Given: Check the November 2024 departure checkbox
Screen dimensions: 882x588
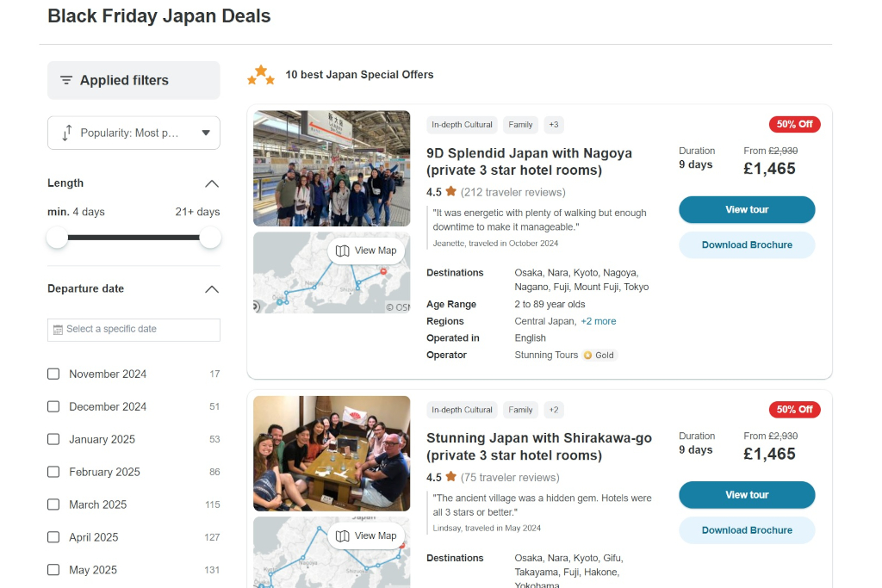Looking at the screenshot, I should 53,374.
